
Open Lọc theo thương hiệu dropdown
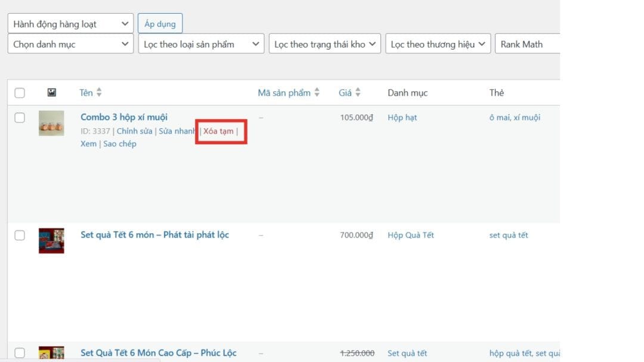coord(438,44)
